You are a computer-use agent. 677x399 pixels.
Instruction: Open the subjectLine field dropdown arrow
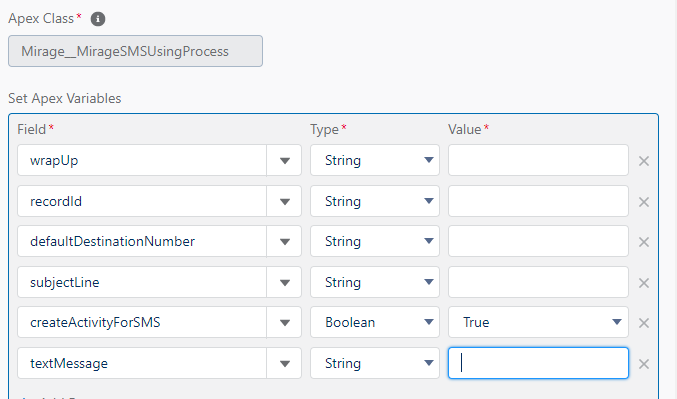[x=284, y=282]
